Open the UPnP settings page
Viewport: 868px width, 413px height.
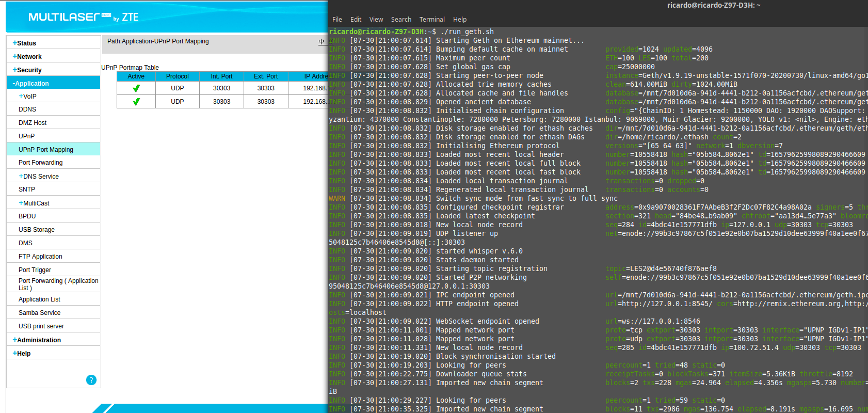click(27, 136)
